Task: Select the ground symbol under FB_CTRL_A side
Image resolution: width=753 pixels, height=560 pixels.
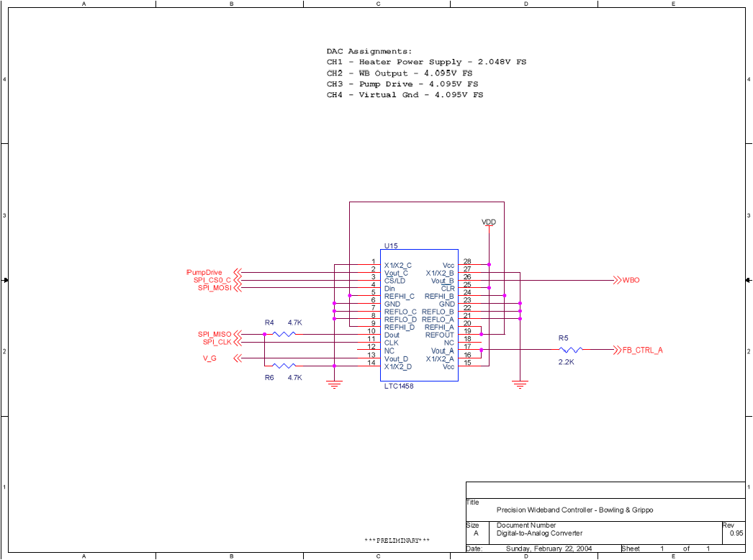Action: click(520, 384)
